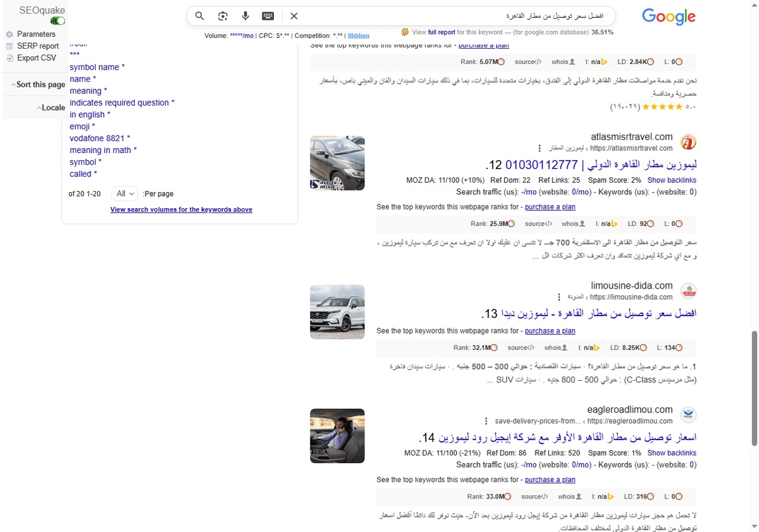This screenshot has height=532, width=759.
Task: Check whois info for limousine-dida.com
Action: (x=555, y=347)
